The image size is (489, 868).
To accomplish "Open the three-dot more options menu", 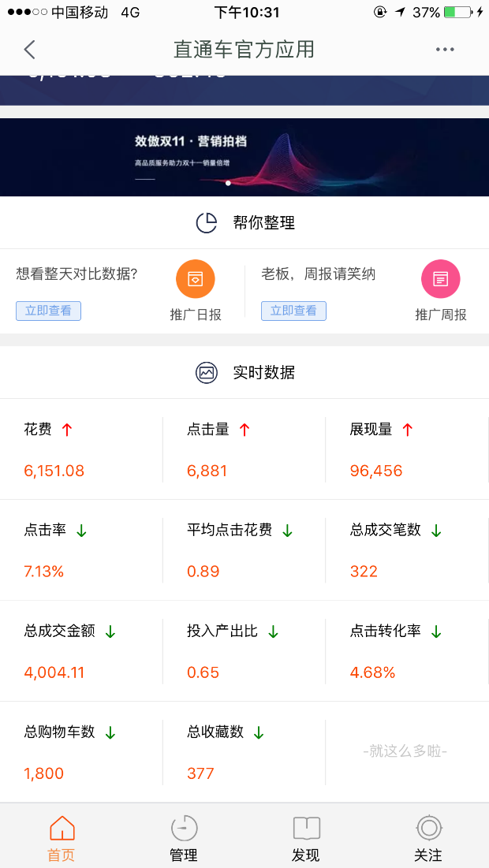I will (x=445, y=50).
